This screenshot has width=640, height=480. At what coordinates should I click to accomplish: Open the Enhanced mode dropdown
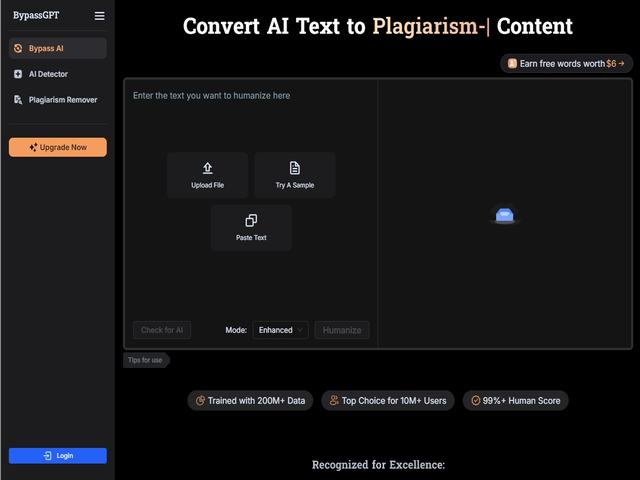pos(280,330)
